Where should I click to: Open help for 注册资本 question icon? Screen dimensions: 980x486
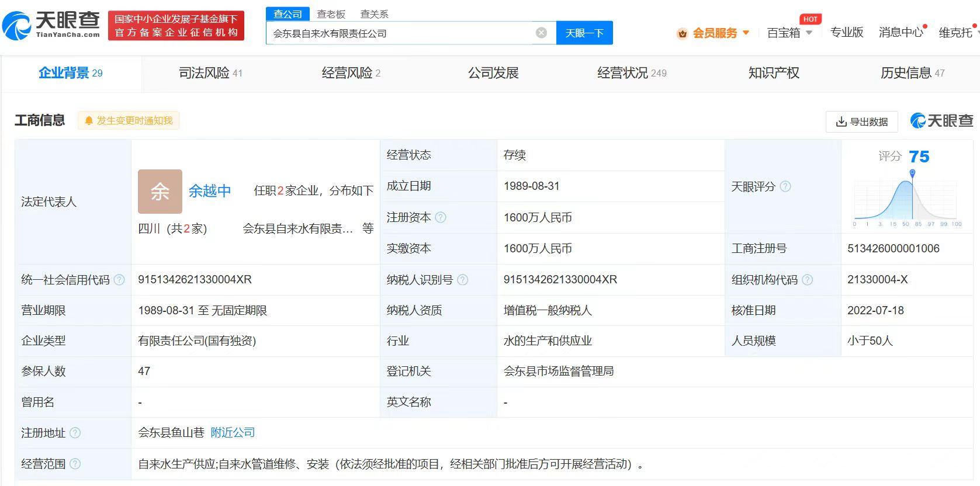click(x=441, y=217)
